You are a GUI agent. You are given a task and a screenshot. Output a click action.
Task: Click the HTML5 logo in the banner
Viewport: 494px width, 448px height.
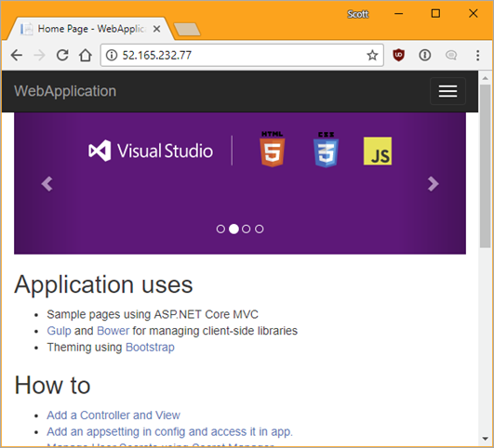tap(273, 149)
